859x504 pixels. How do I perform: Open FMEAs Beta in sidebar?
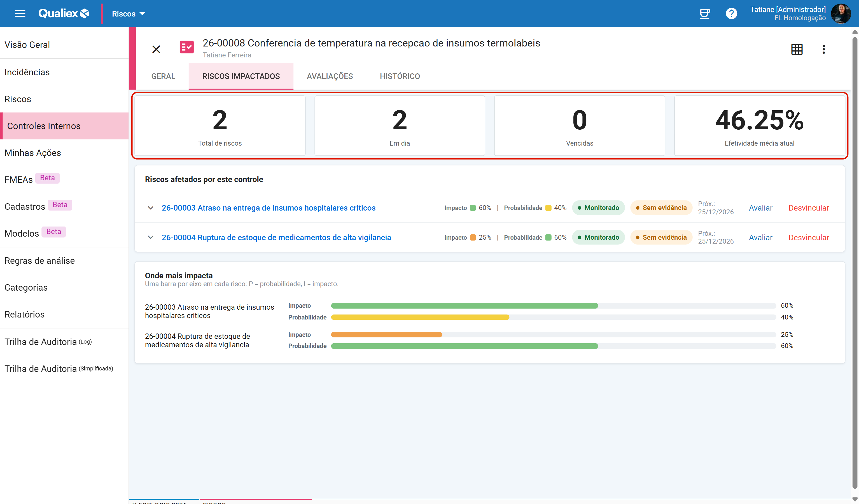[x=64, y=179]
